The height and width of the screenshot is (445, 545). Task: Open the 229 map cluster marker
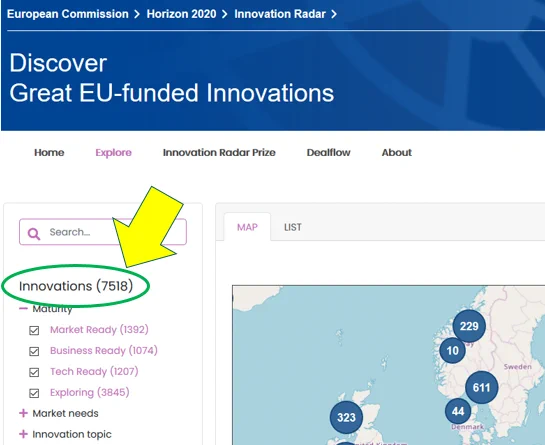point(469,326)
